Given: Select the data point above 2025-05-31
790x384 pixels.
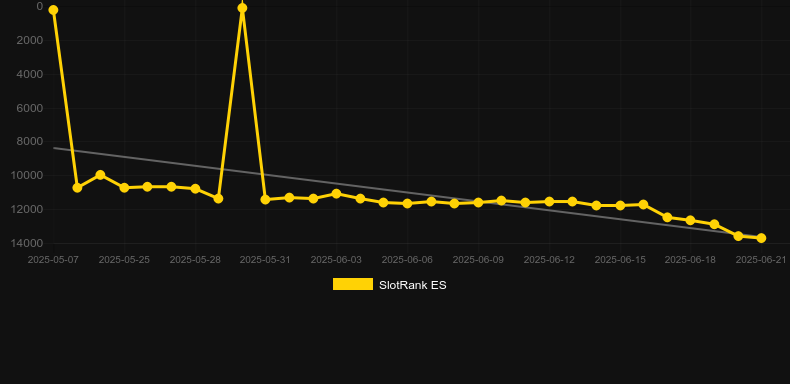Looking at the screenshot, I should (266, 200).
